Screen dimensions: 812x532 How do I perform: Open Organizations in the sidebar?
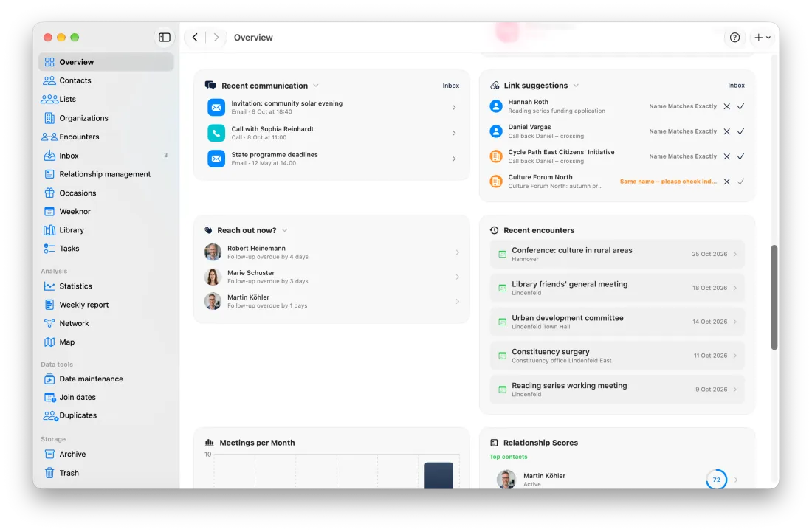tap(106, 118)
